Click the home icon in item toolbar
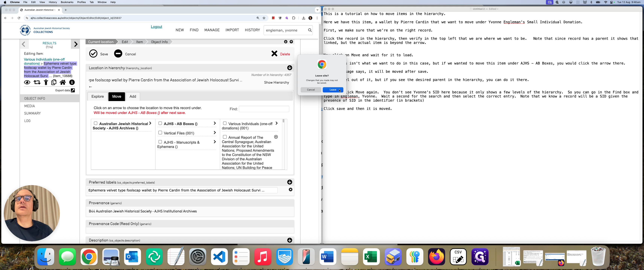The image size is (644, 270). (x=63, y=82)
